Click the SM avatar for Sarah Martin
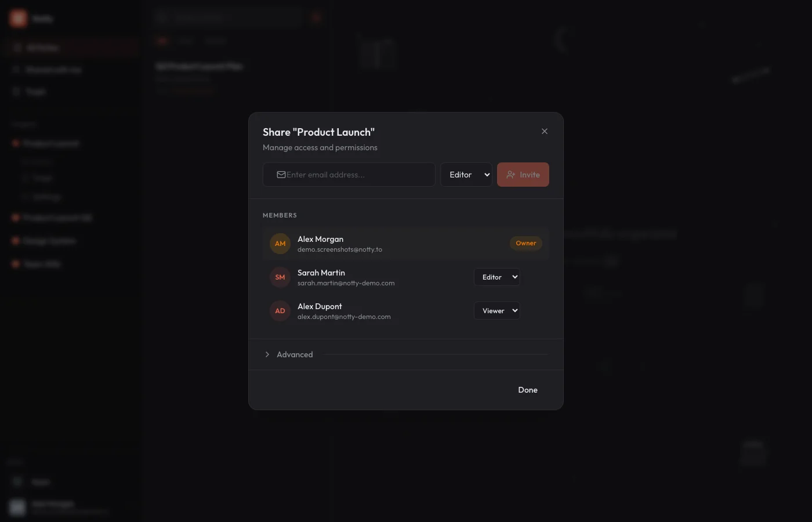This screenshot has width=812, height=522. pyautogui.click(x=280, y=277)
